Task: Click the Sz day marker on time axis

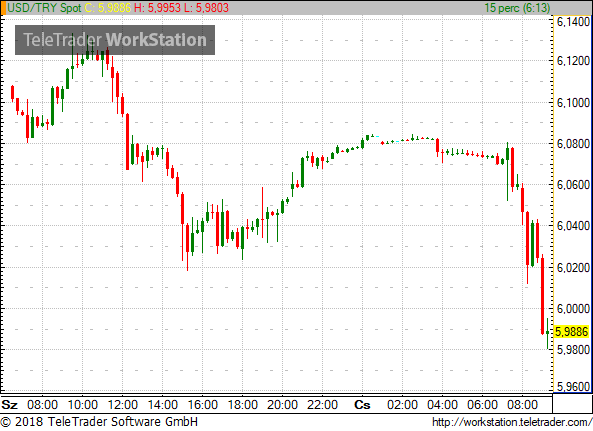Action: [x=9, y=405]
